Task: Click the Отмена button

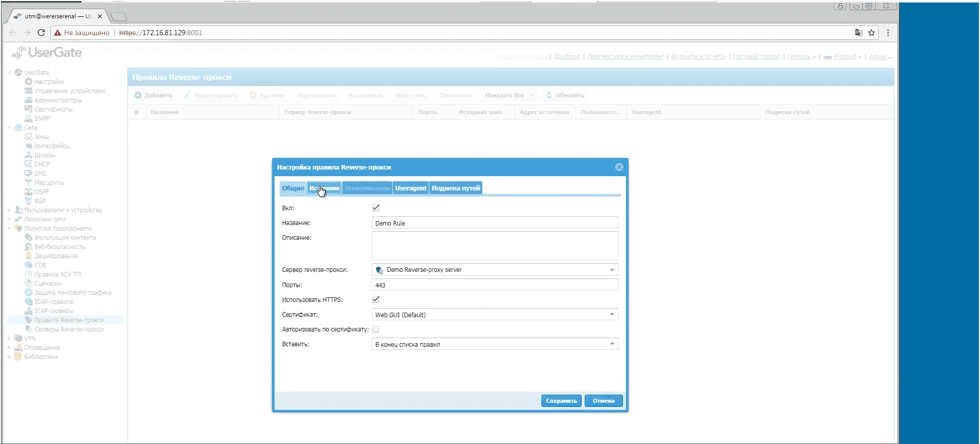Action: tap(604, 401)
